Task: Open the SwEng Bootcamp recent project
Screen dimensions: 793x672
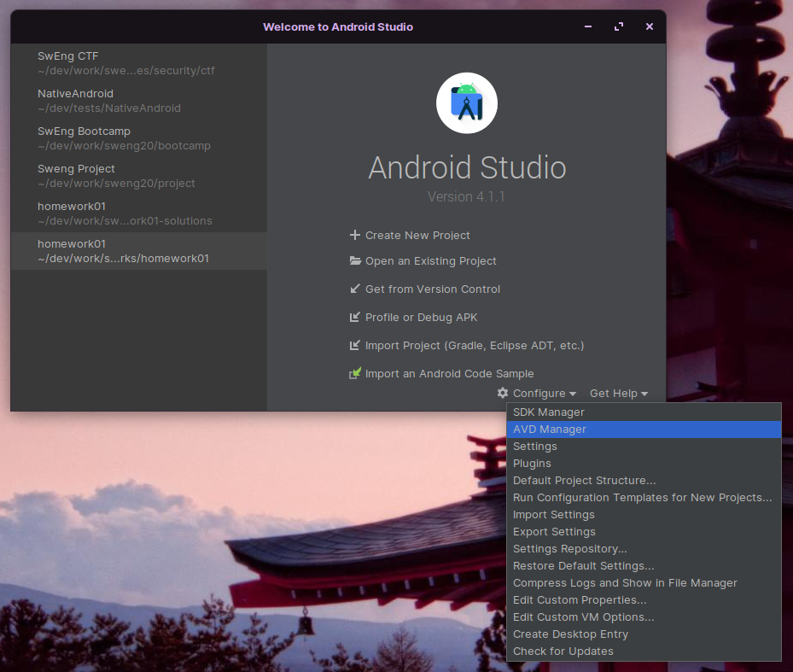Action: click(139, 138)
